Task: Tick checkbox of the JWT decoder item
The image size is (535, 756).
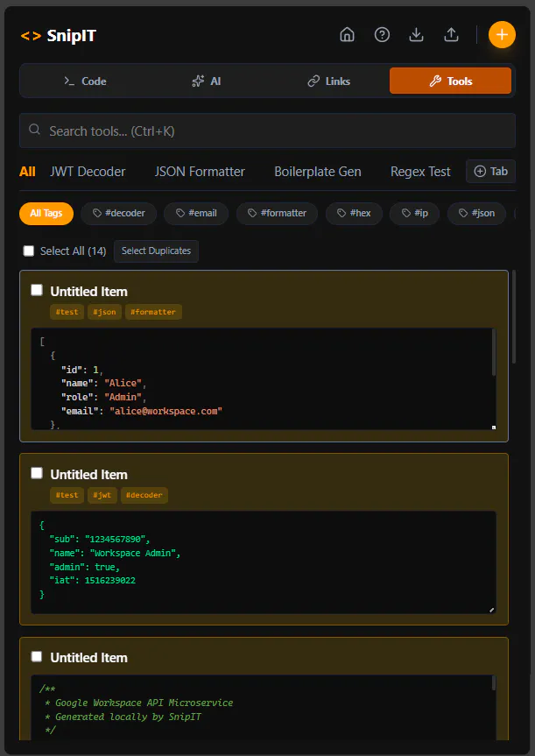Action: (37, 473)
